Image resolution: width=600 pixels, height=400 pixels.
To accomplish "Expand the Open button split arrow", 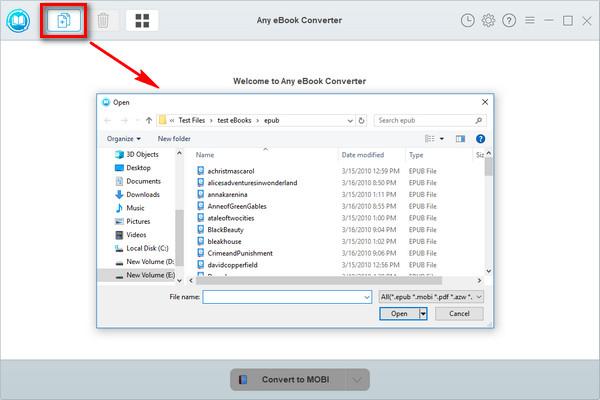I will [423, 314].
